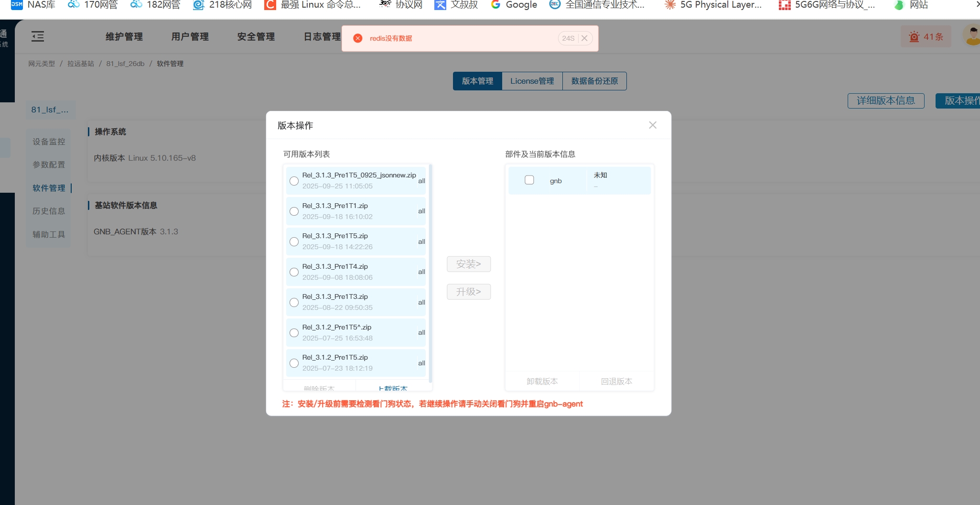
Task: Select Rel_3.1.2_Pre1T5.zip version radio
Action: click(x=294, y=363)
